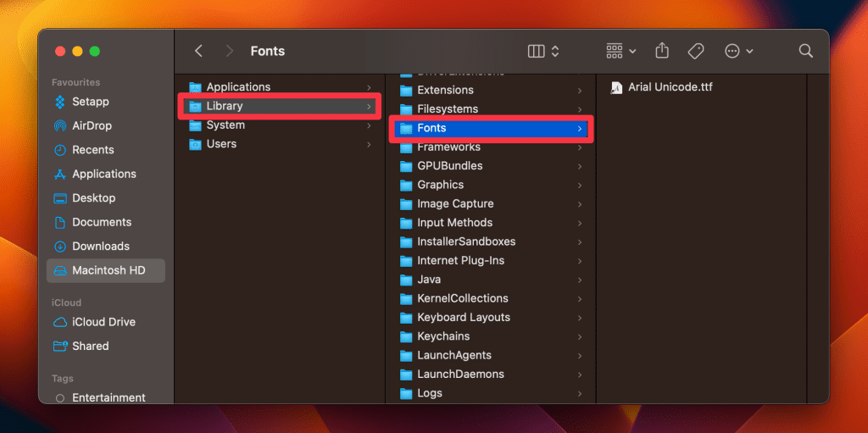Open the search magnifier icon
The height and width of the screenshot is (433, 868).
pos(806,51)
